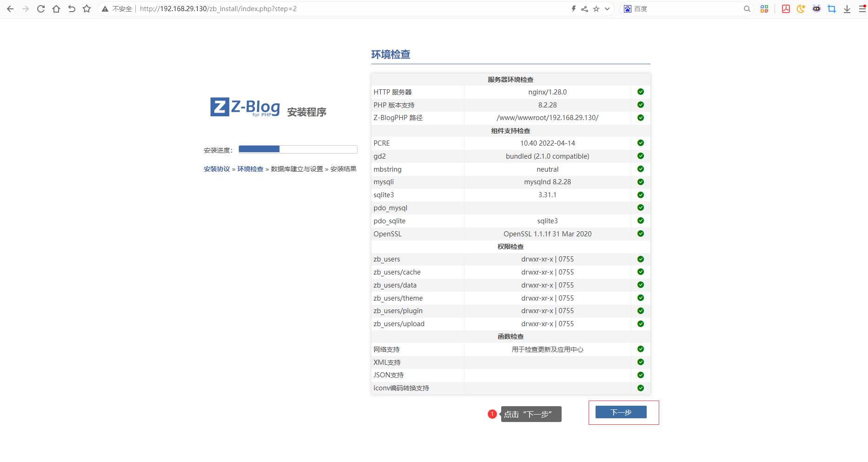The image size is (868, 462).
Task: Click the 下一步 button
Action: coord(621,412)
